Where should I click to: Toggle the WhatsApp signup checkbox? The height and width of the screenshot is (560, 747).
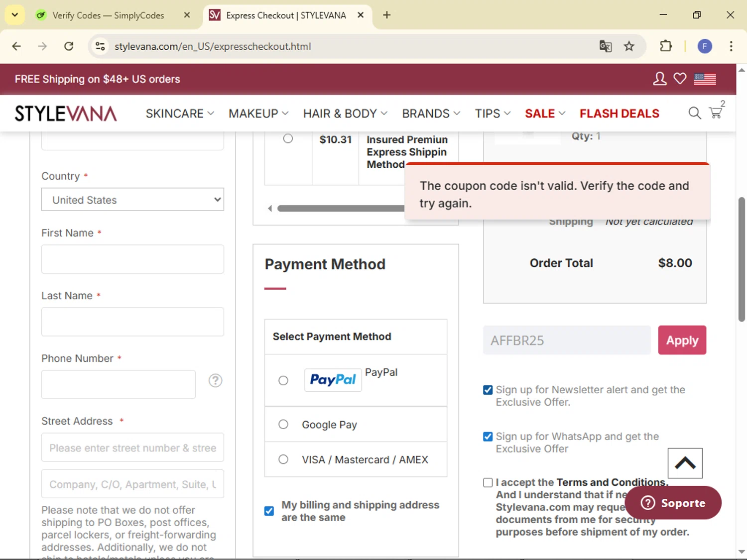click(x=488, y=437)
